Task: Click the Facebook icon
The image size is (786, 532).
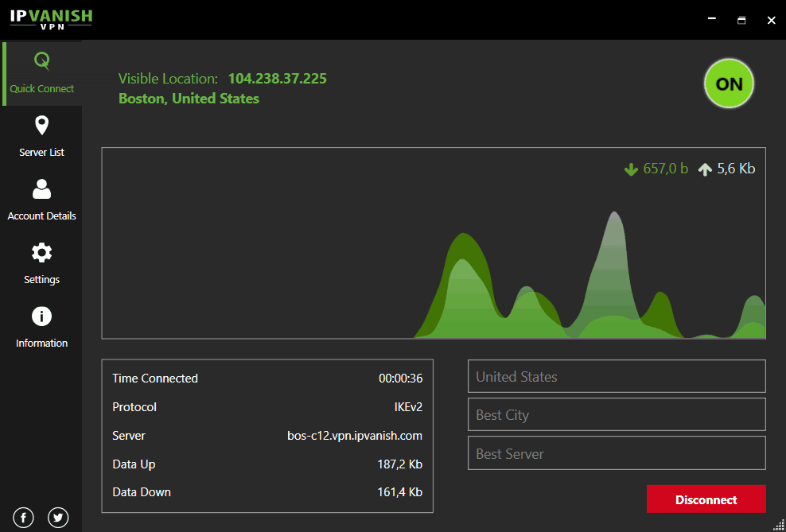Action: click(24, 518)
